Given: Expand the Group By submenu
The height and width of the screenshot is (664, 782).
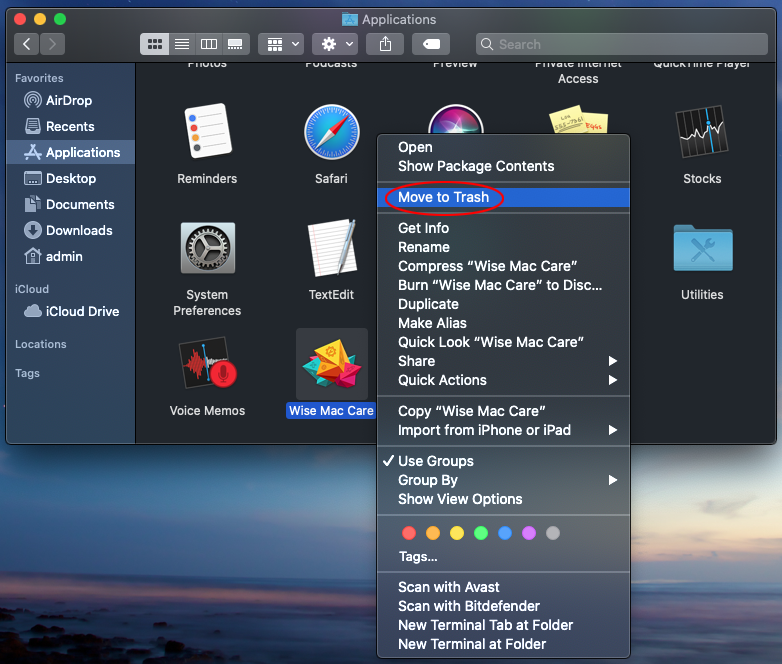Looking at the screenshot, I should (504, 480).
